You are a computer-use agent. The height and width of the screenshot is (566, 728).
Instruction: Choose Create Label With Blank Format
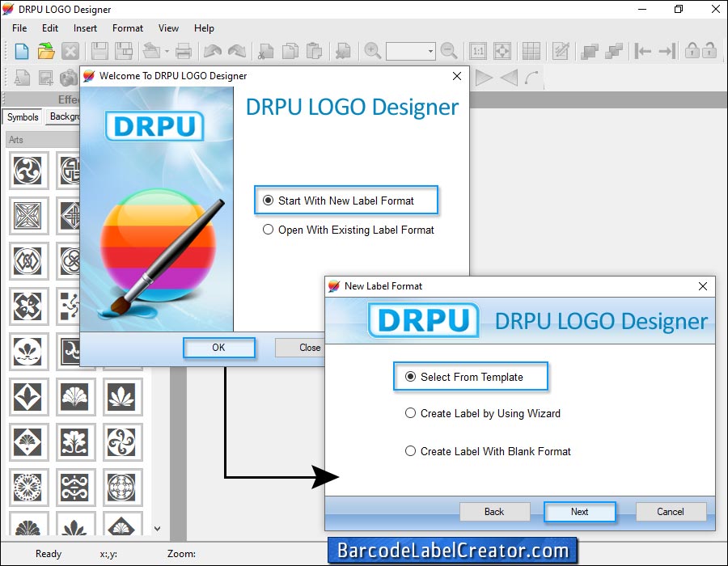(488, 451)
